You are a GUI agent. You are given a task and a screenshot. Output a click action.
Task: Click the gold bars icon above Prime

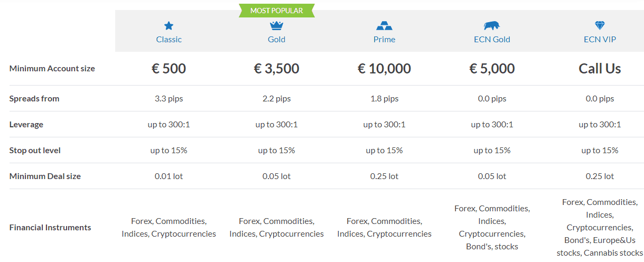point(384,25)
